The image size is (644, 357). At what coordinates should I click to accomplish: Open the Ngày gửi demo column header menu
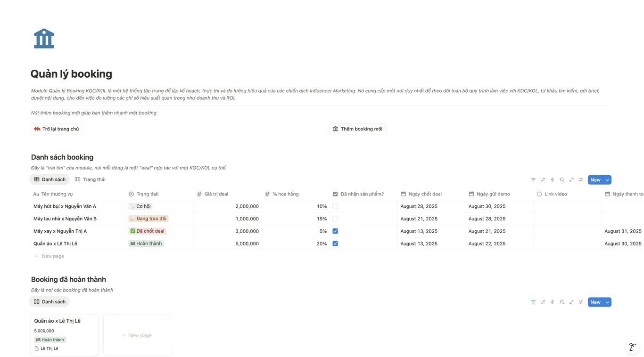coord(500,194)
